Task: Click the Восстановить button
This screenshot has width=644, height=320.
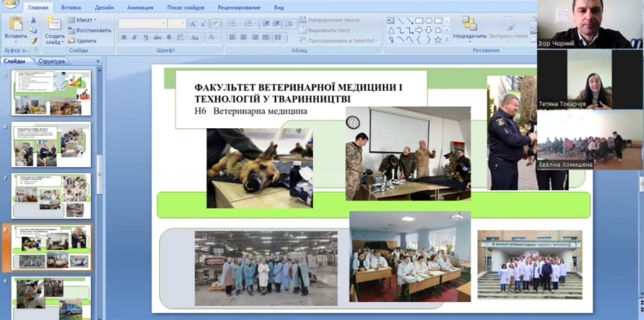Action: click(x=90, y=30)
